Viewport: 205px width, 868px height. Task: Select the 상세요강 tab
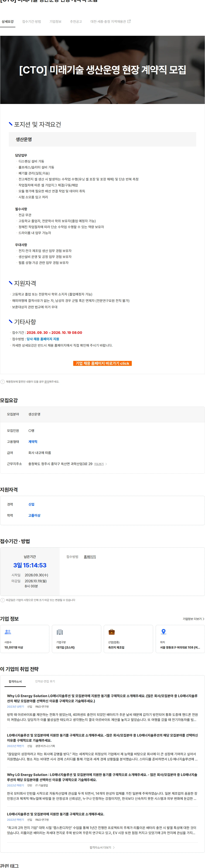tap(7, 22)
